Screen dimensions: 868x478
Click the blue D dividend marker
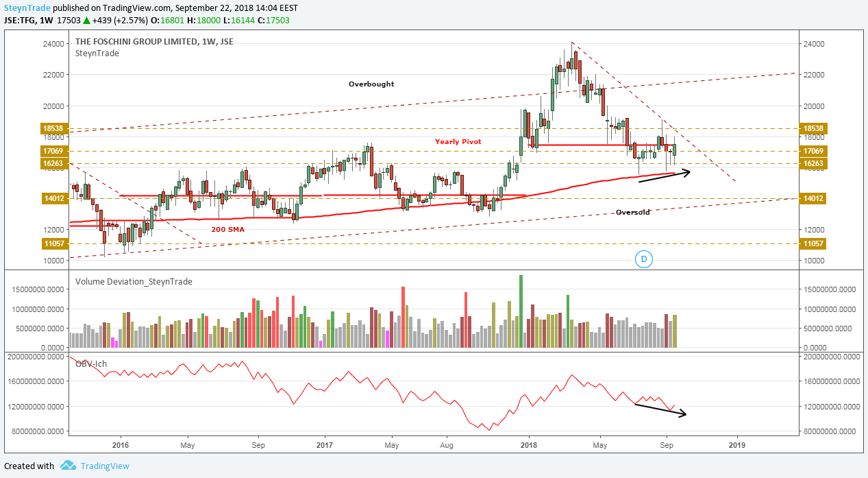643,259
